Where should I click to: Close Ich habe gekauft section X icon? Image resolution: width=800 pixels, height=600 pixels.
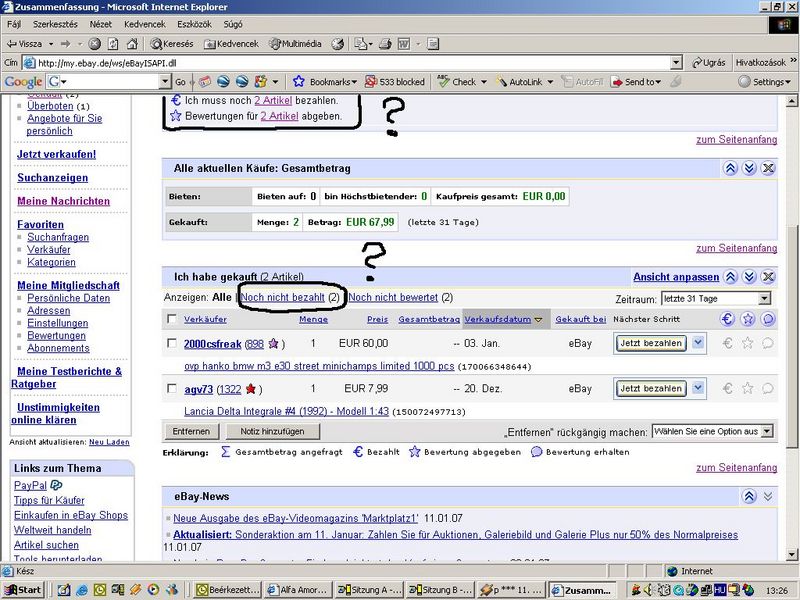click(x=768, y=277)
